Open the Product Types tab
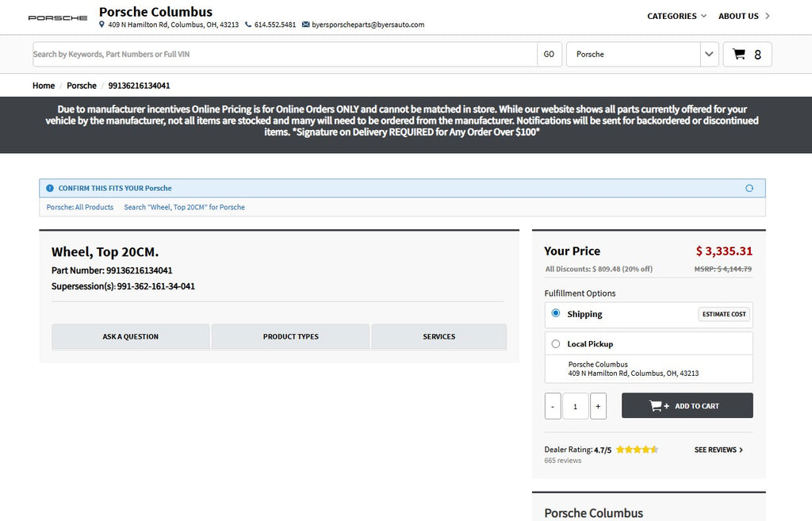 [290, 336]
